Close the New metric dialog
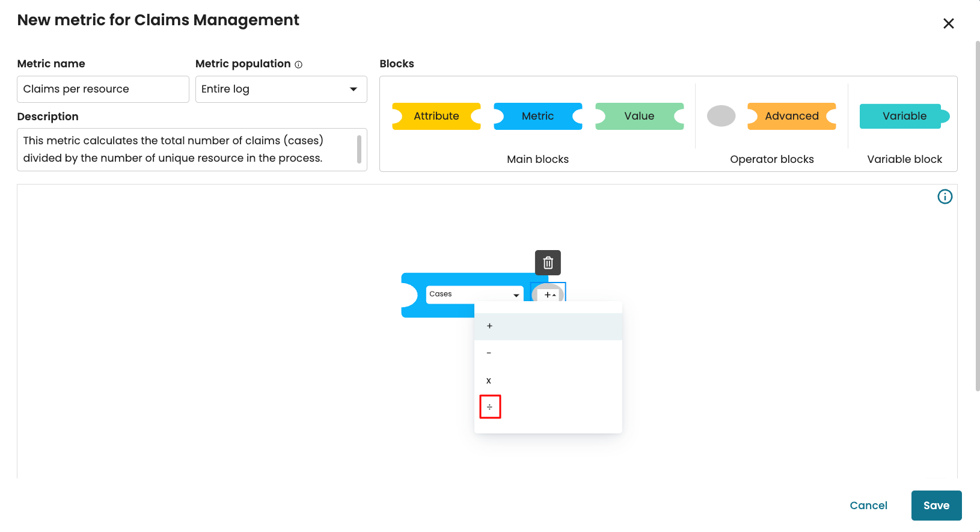The image size is (980, 532). click(948, 23)
